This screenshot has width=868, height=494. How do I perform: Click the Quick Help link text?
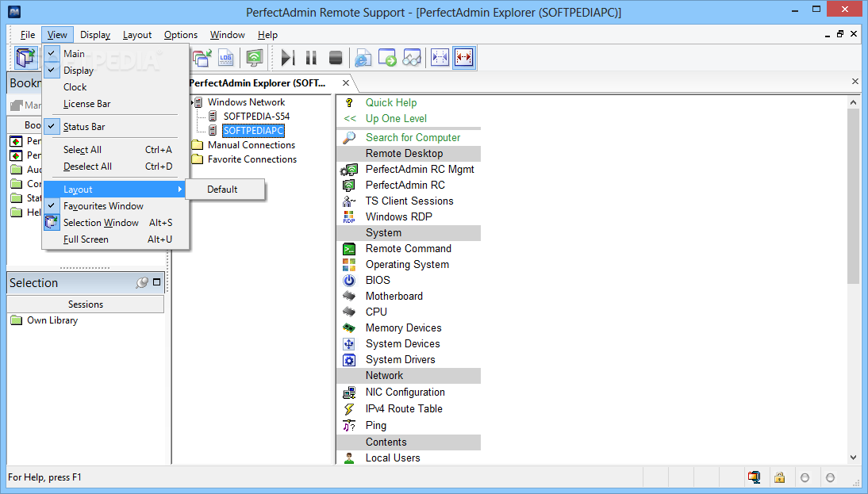pyautogui.click(x=391, y=102)
